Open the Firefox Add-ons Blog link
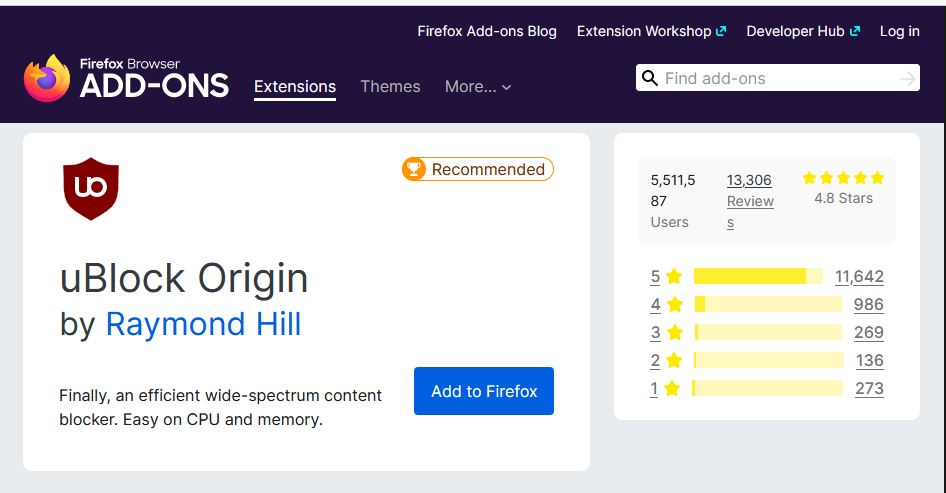 [x=487, y=31]
